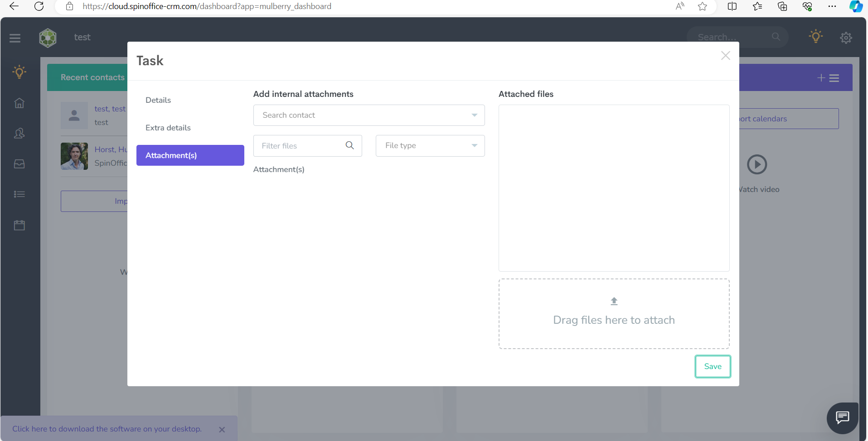Open the chat support bubble
This screenshot has height=441, width=868.
pos(842,417)
